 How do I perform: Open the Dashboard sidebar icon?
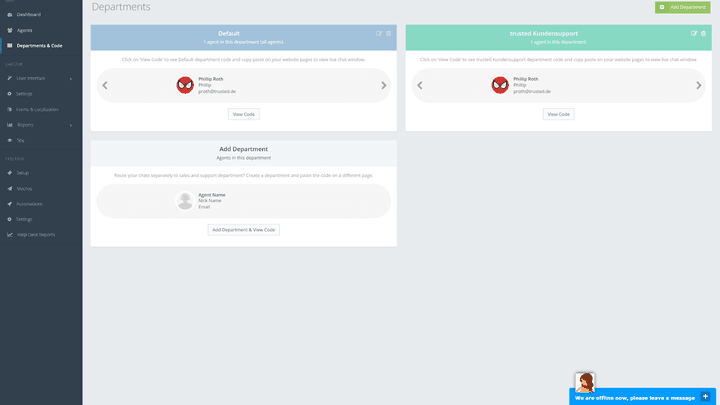pos(10,15)
